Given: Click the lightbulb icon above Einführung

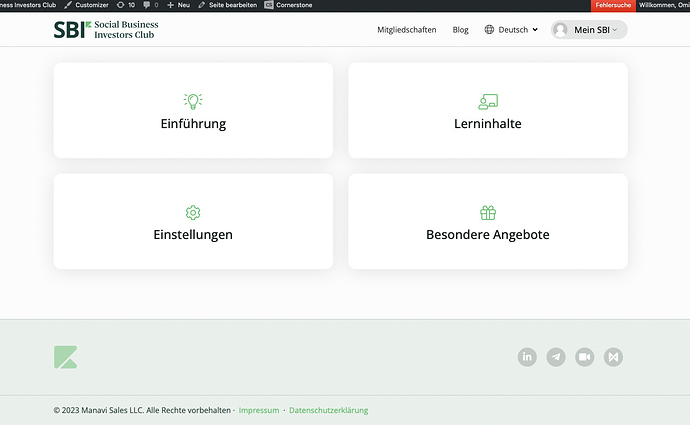Looking at the screenshot, I should [193, 100].
